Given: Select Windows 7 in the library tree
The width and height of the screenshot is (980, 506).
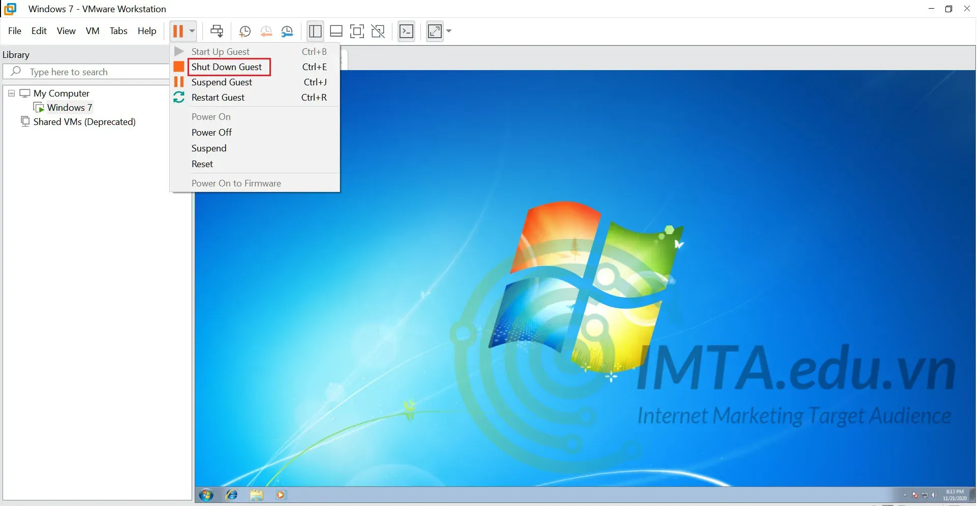Looking at the screenshot, I should coord(69,107).
